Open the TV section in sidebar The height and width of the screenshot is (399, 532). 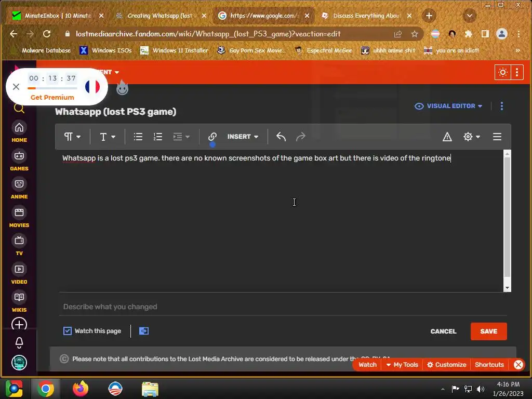tap(19, 245)
